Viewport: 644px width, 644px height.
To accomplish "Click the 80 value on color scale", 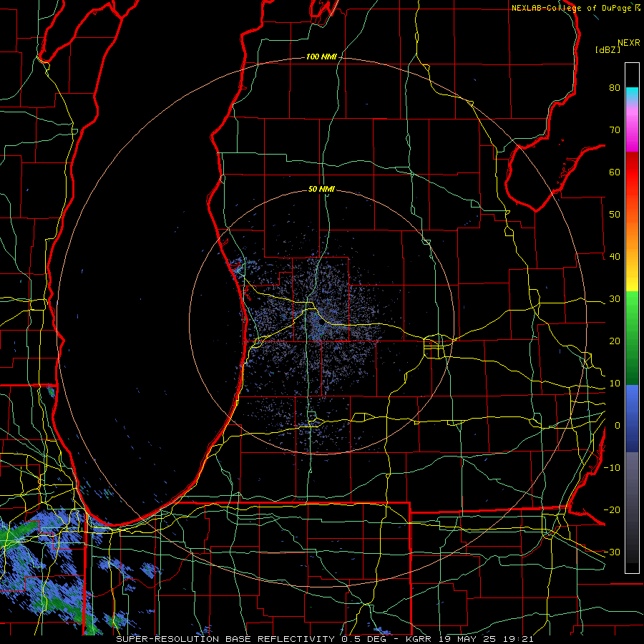I will pyautogui.click(x=615, y=87).
